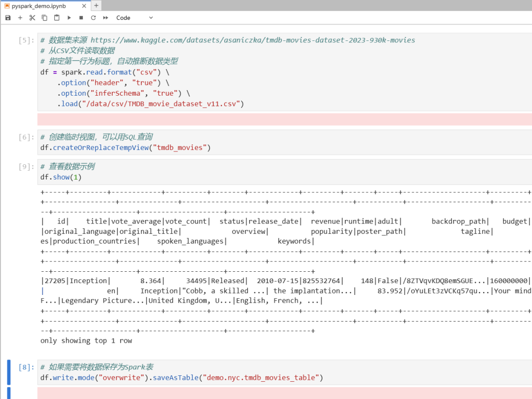The image size is (532, 399).
Task: Select cell [9] via its prompt label
Action: (26, 167)
